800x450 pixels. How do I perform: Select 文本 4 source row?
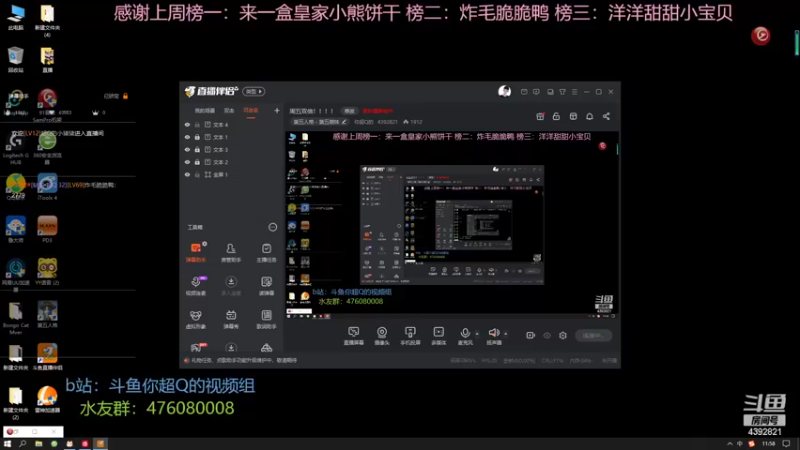point(232,124)
